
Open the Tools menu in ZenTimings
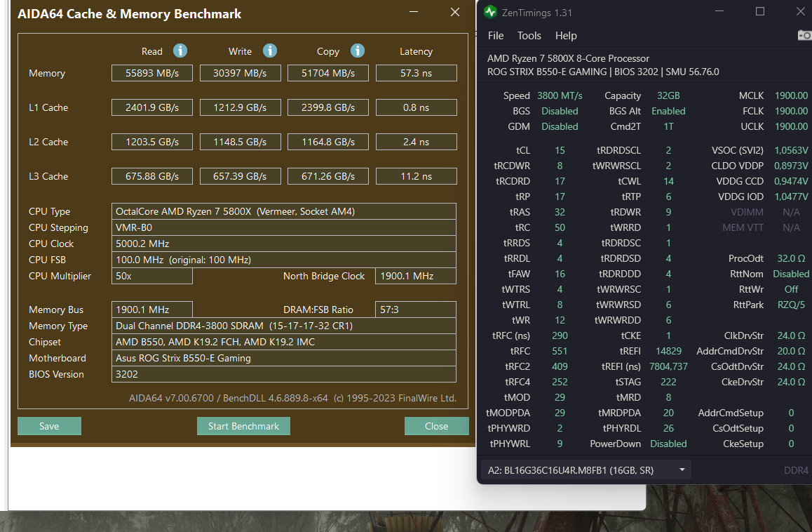529,36
